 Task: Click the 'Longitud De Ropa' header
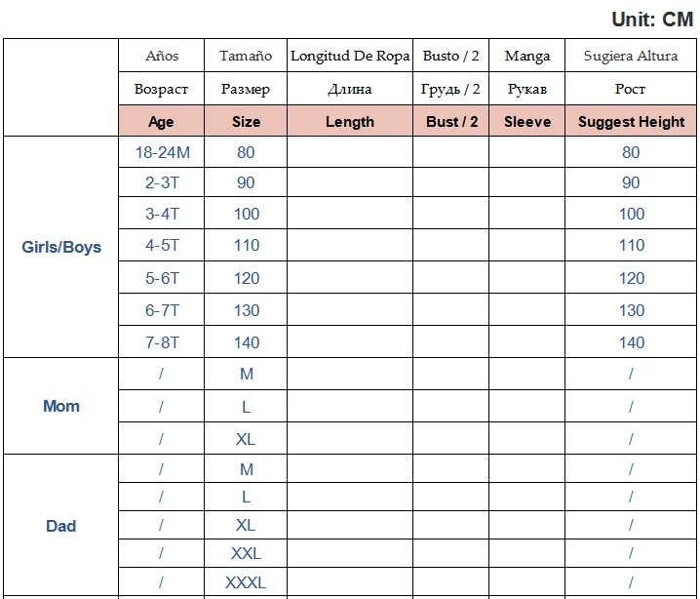click(x=350, y=56)
